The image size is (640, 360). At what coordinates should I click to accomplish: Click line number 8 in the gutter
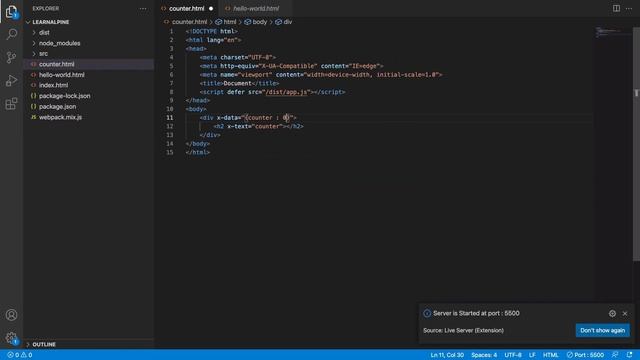pos(171,92)
